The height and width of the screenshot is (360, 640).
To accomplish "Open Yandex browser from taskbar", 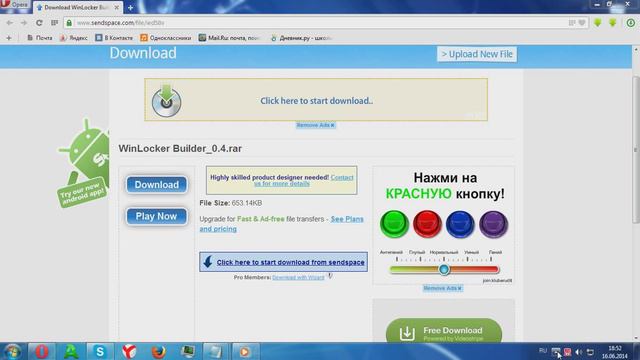I will coord(129,351).
